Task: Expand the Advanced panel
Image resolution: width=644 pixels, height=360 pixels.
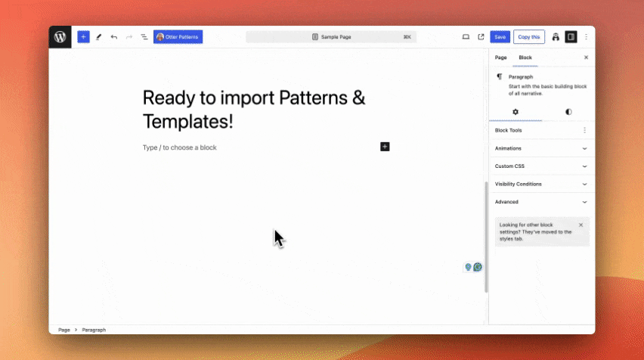Action: point(542,202)
